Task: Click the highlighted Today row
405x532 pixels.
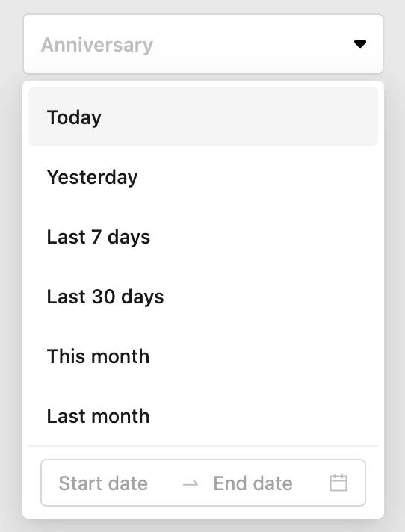Action: pyautogui.click(x=203, y=117)
